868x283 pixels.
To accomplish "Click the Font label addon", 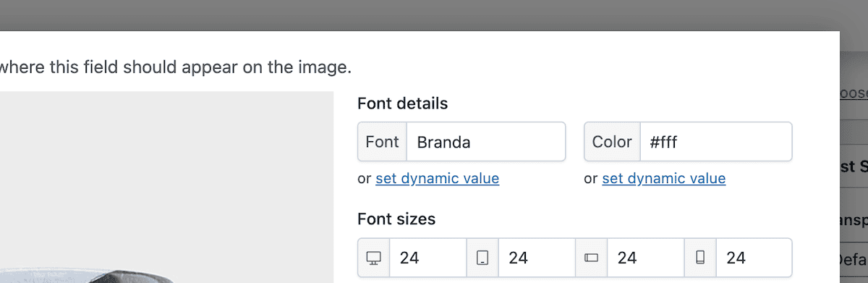I will pyautogui.click(x=383, y=142).
